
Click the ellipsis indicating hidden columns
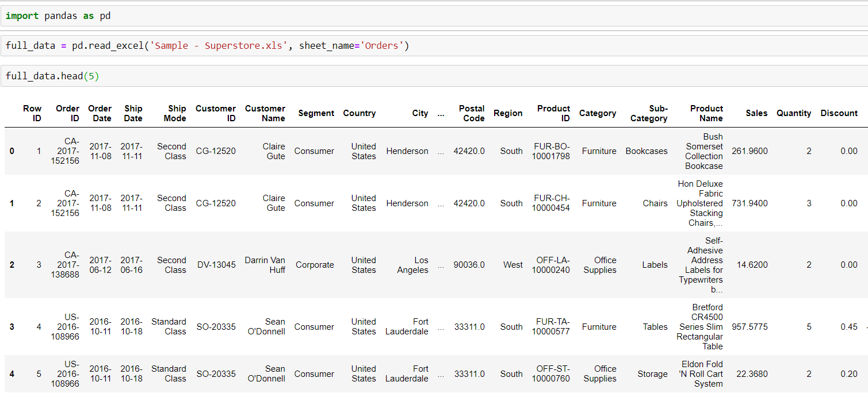(x=441, y=113)
